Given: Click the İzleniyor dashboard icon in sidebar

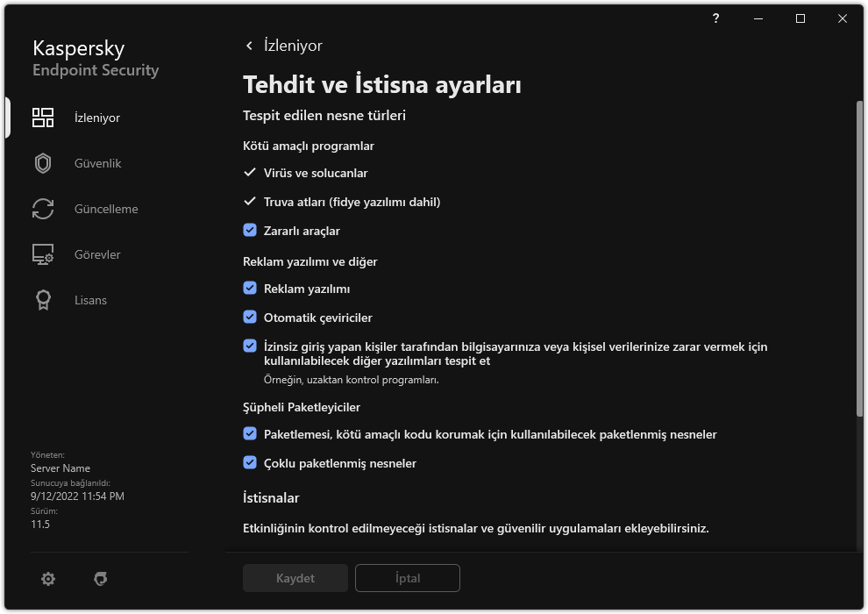Looking at the screenshot, I should pos(43,118).
